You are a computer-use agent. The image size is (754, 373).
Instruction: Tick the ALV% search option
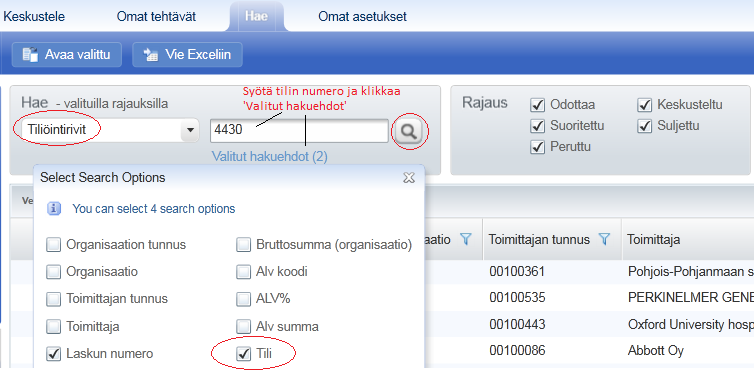pos(244,299)
